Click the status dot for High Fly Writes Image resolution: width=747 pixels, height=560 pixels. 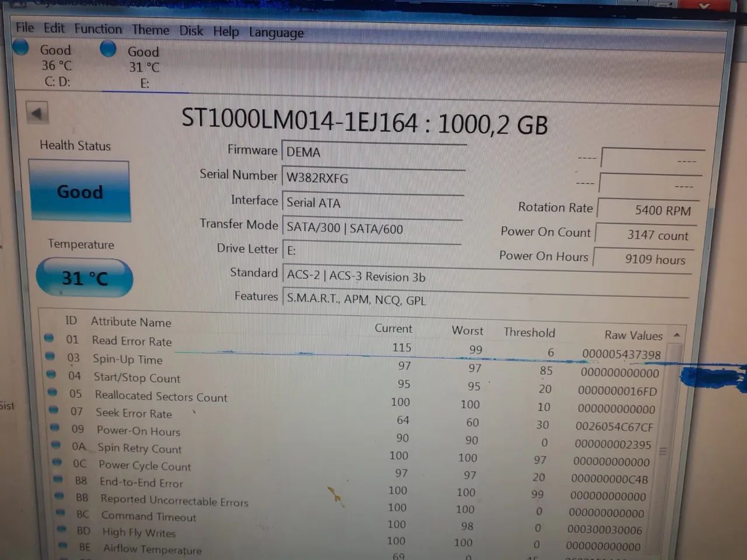click(x=62, y=529)
